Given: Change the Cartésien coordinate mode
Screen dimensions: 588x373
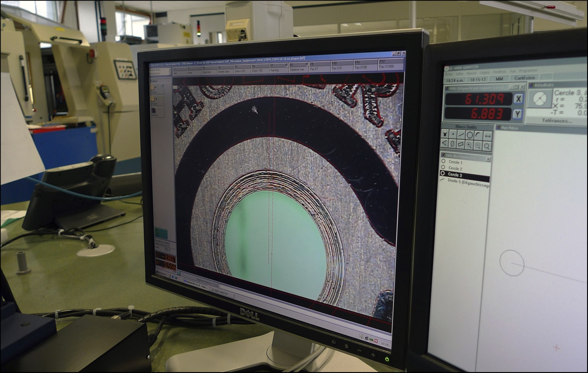Looking at the screenshot, I should [524, 78].
